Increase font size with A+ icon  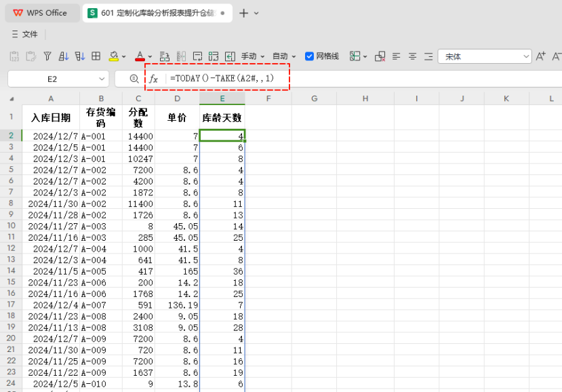coord(540,56)
